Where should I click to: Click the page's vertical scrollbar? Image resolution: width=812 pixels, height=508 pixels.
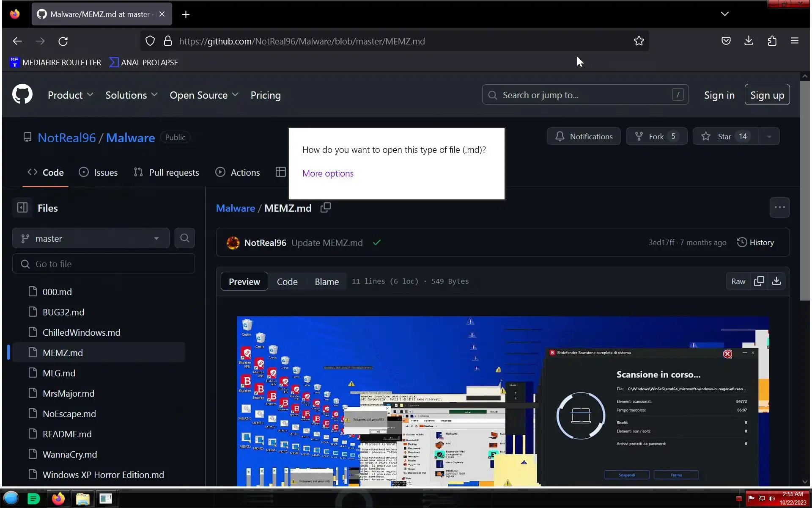click(804, 190)
